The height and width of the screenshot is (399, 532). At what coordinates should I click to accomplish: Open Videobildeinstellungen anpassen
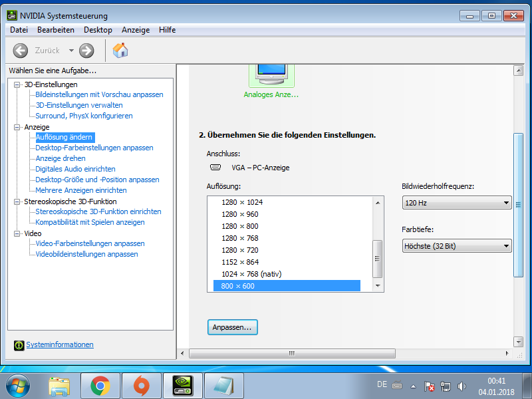(86, 254)
